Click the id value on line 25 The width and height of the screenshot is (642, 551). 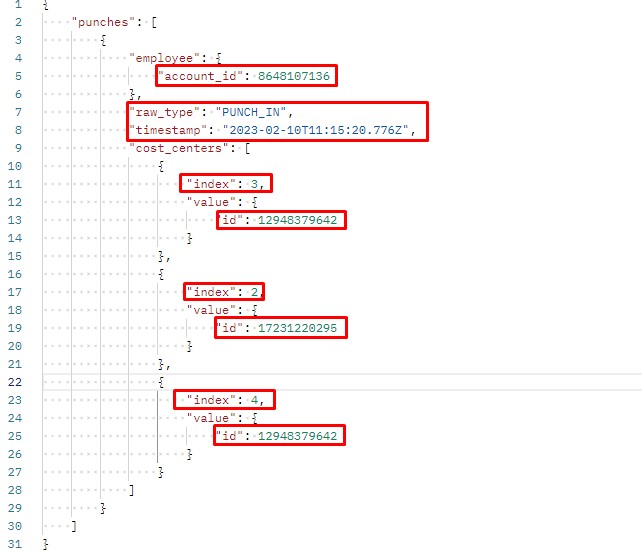(x=300, y=436)
